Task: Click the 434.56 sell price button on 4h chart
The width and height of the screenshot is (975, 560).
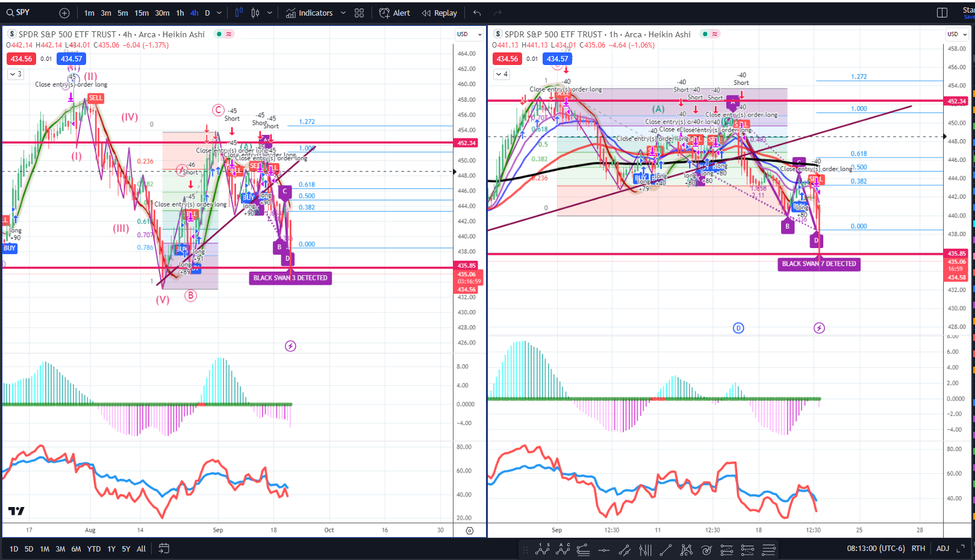Action: pos(21,58)
